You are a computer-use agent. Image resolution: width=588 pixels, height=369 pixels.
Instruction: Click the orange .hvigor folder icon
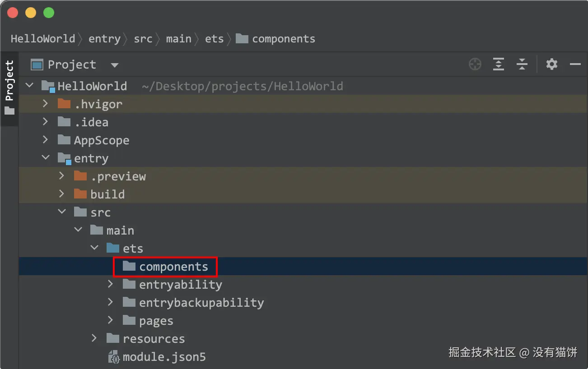click(x=64, y=104)
